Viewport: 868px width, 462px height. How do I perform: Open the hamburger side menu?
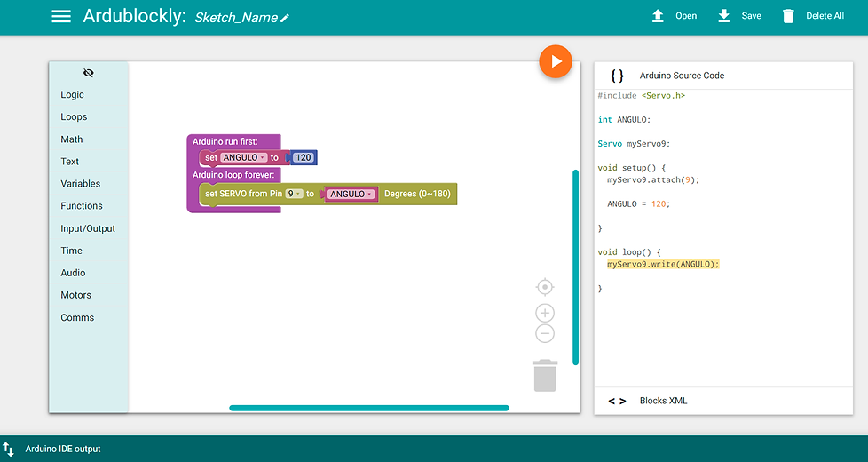tap(61, 16)
